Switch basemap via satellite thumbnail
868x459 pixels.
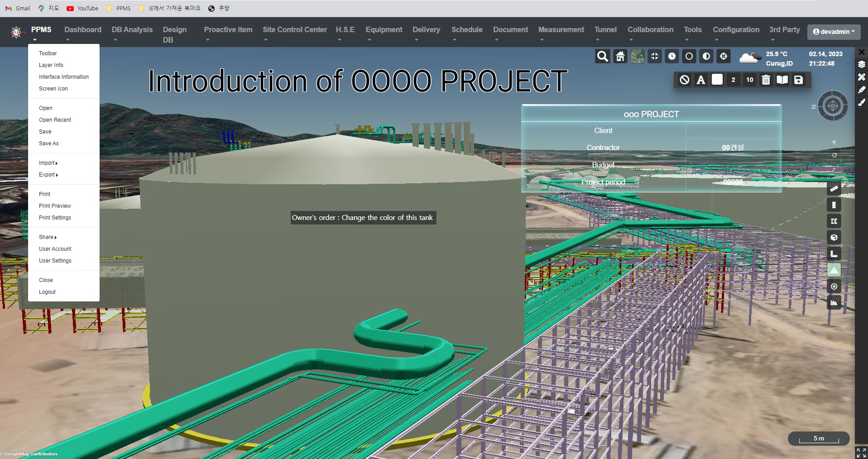point(638,57)
